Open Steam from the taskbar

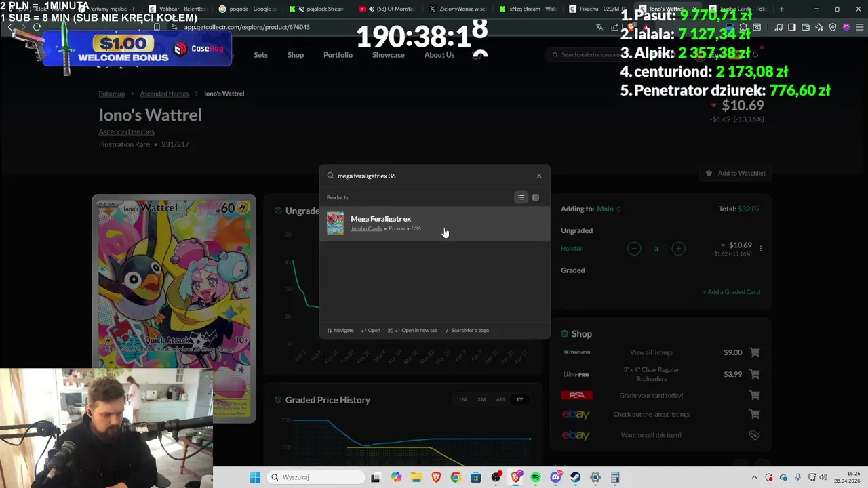tap(576, 477)
